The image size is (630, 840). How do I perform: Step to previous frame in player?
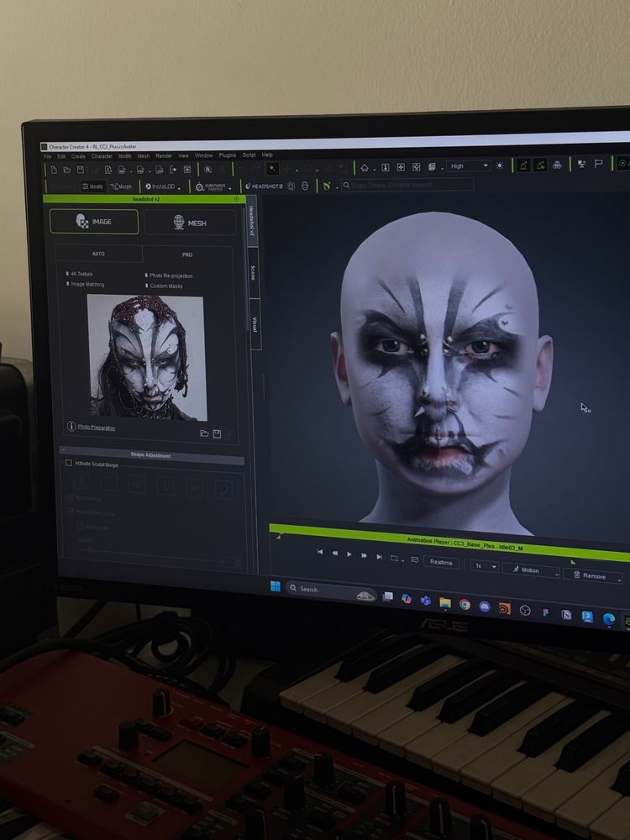pos(335,554)
